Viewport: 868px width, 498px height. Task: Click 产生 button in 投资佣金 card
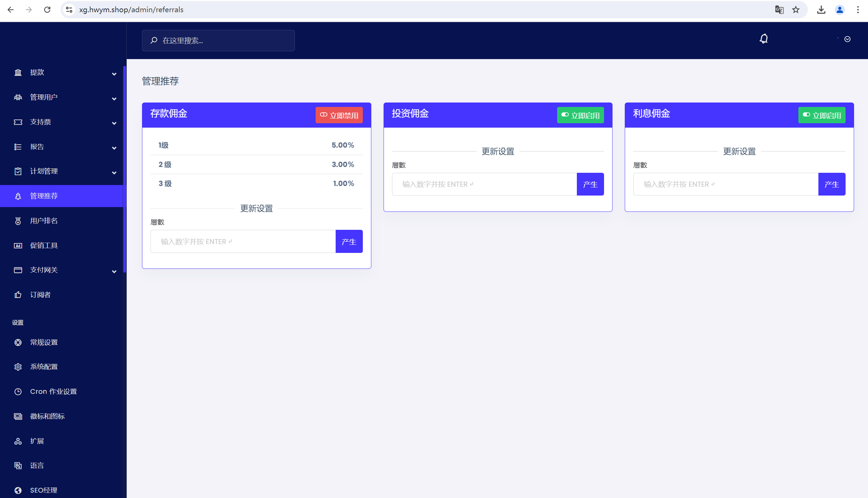pos(590,184)
